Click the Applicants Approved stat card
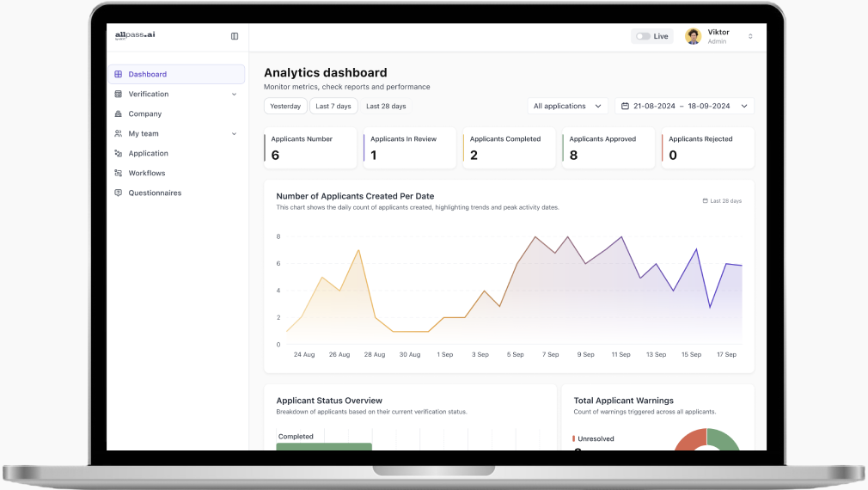 coord(608,148)
